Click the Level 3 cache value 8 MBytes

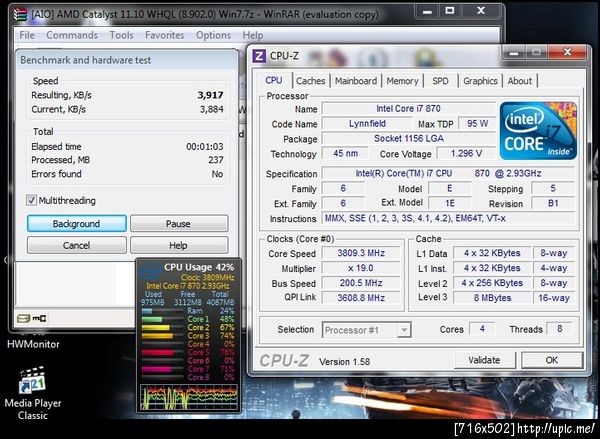pos(492,298)
